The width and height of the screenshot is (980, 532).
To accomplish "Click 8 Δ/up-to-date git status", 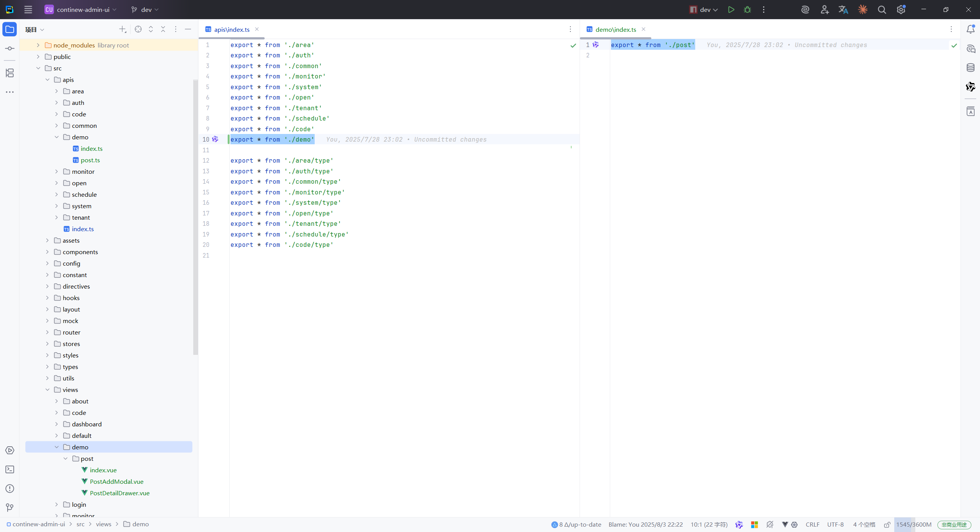I will (x=576, y=524).
